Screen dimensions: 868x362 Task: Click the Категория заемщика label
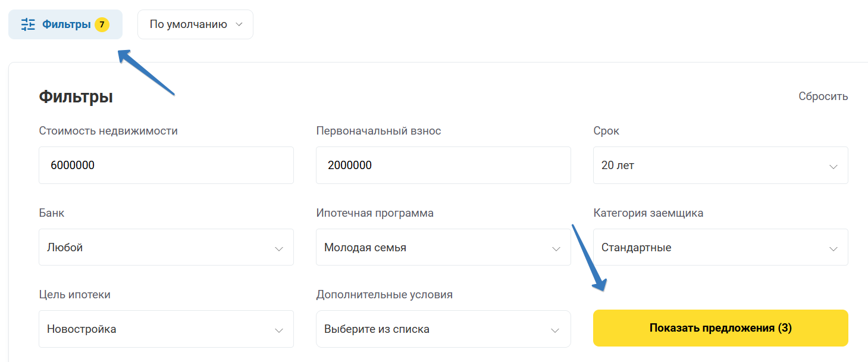[648, 213]
